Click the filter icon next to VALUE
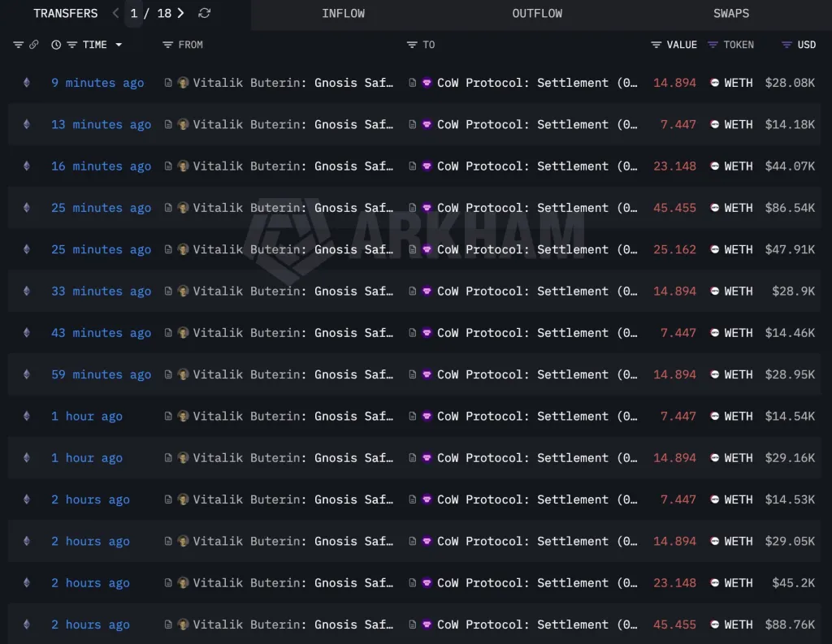This screenshot has height=644, width=832. click(655, 45)
